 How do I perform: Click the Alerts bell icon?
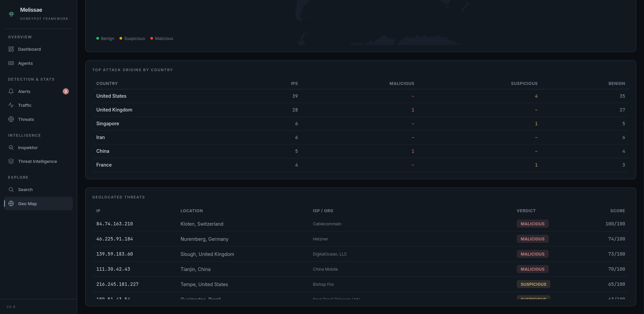tap(11, 91)
